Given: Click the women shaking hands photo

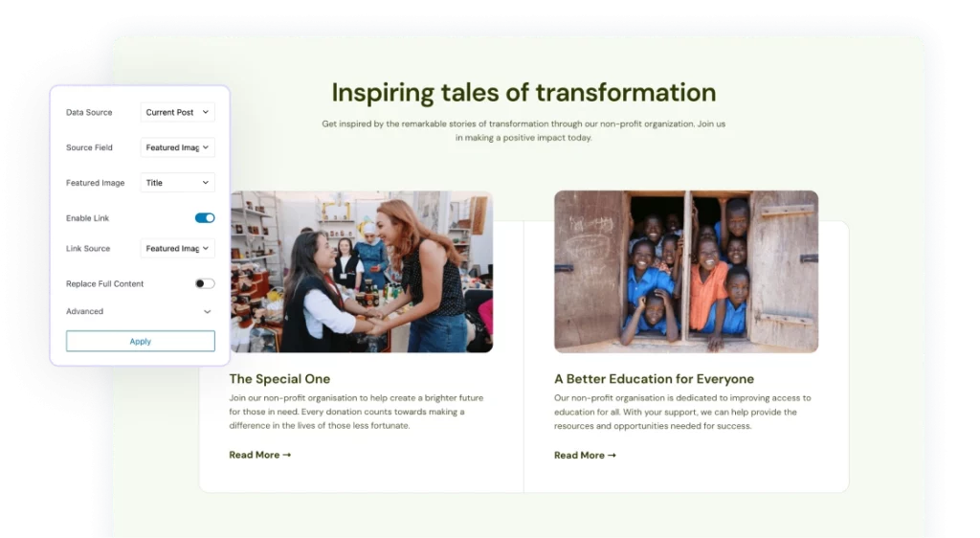Looking at the screenshot, I should tap(361, 272).
